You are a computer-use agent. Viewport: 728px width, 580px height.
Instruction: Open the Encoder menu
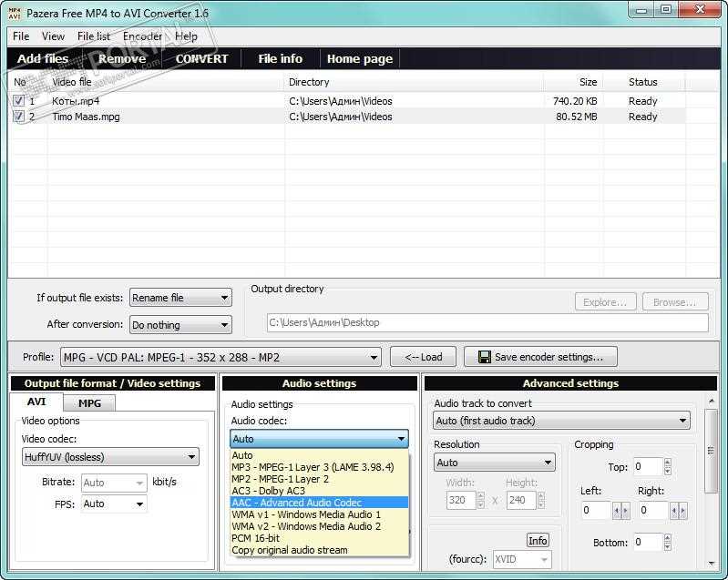(142, 36)
